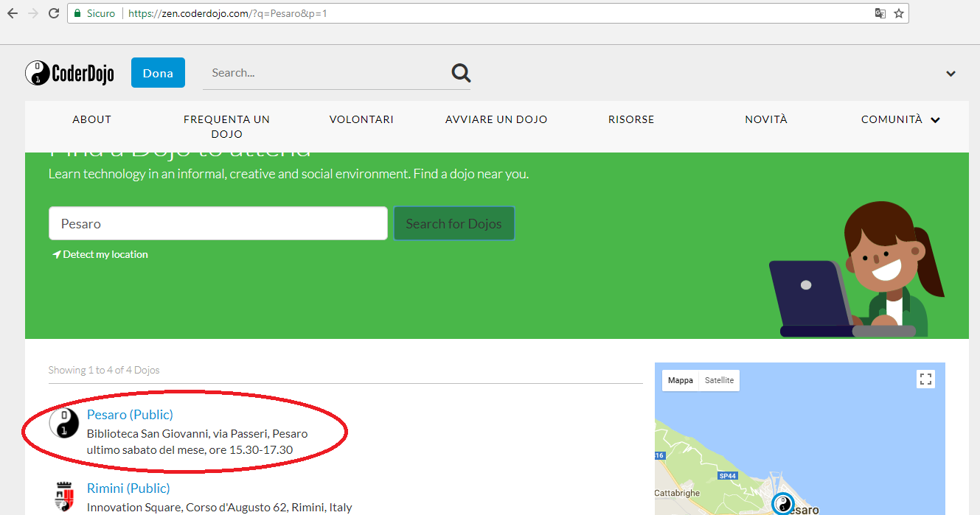
Task: Open the VOLONTARI menu item
Action: click(361, 119)
